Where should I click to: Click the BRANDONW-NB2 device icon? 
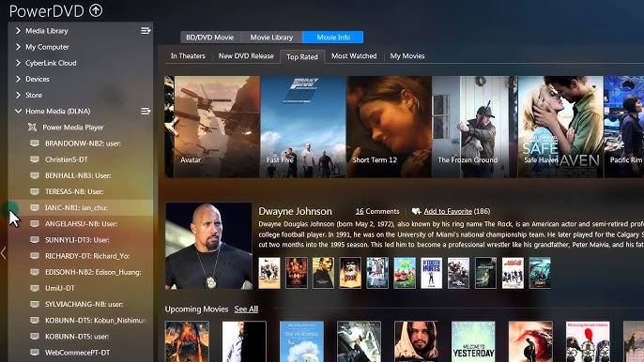click(x=35, y=143)
